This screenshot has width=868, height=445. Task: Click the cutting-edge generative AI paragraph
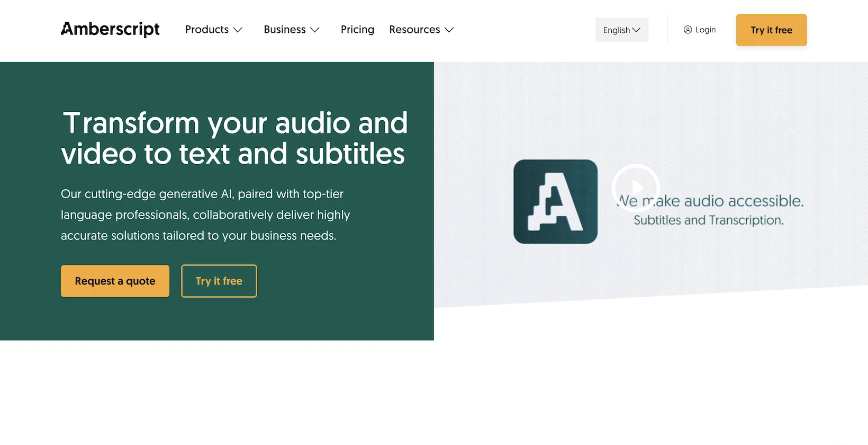point(205,215)
